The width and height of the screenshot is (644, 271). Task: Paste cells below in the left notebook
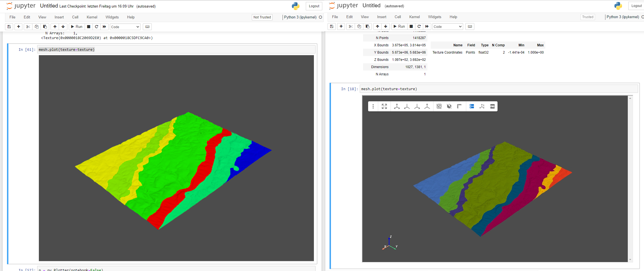point(45,27)
